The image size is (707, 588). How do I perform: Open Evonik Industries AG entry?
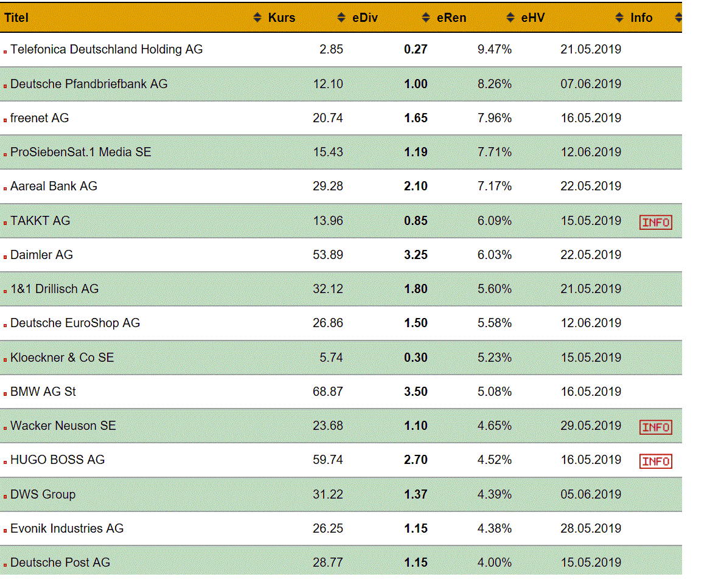[67, 528]
